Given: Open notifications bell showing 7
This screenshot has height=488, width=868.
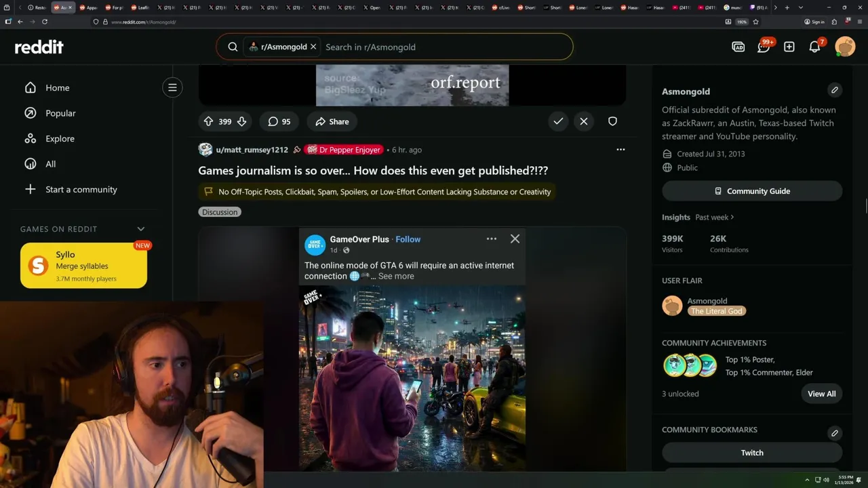Looking at the screenshot, I should (815, 47).
